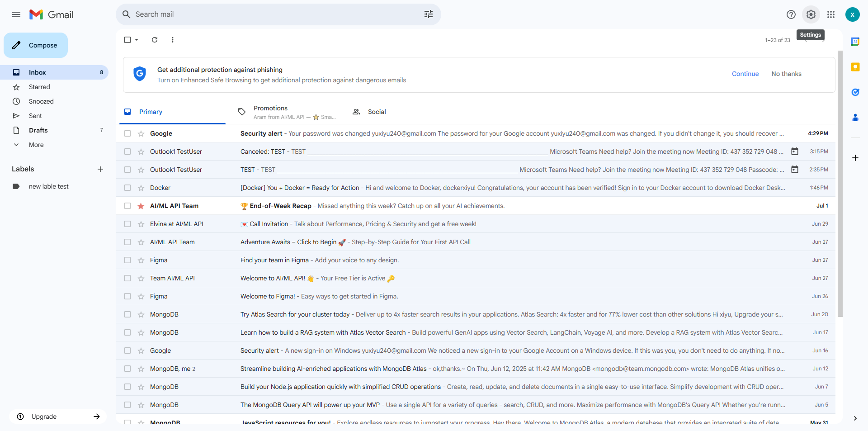
Task: Open Google Keep side panel
Action: (x=855, y=67)
